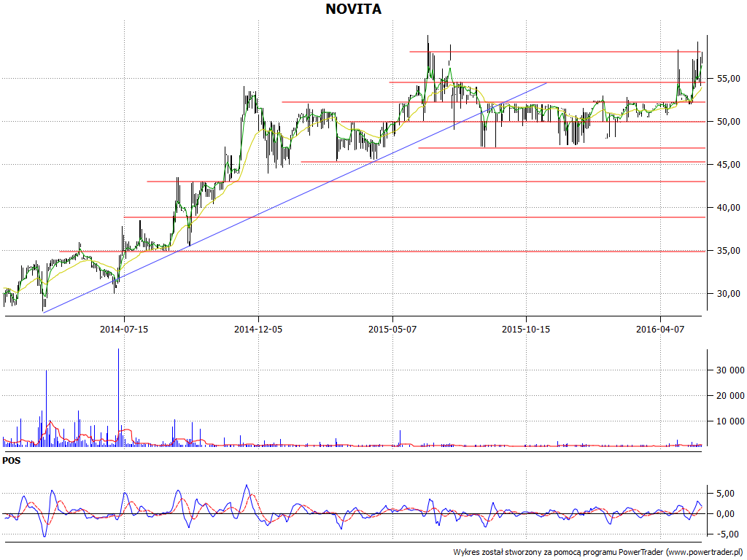Image resolution: width=747 pixels, height=560 pixels.
Task: Click the 50,00 price axis label
Action: pos(729,122)
